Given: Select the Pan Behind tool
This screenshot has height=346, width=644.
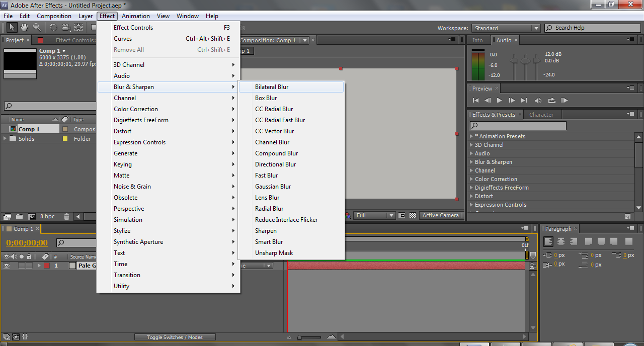Looking at the screenshot, I should pos(78,28).
